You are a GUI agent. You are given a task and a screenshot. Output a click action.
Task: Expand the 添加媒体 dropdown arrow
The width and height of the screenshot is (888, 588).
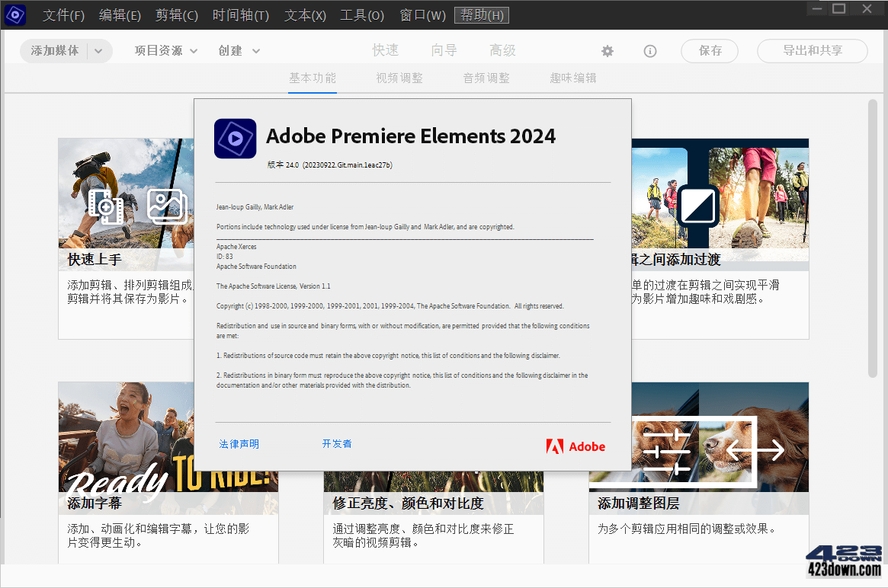pyautogui.click(x=98, y=51)
